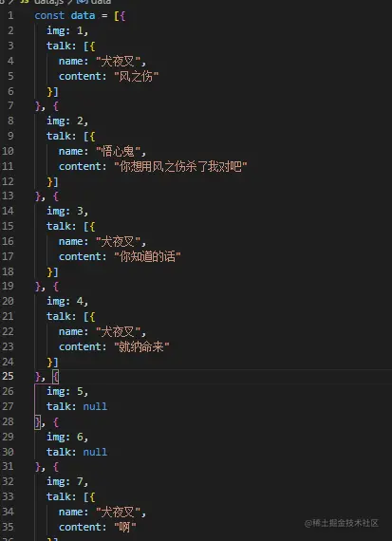The image size is (392, 541).
Task: Place cursor on "img: 6,"
Action: pyautogui.click(x=67, y=437)
